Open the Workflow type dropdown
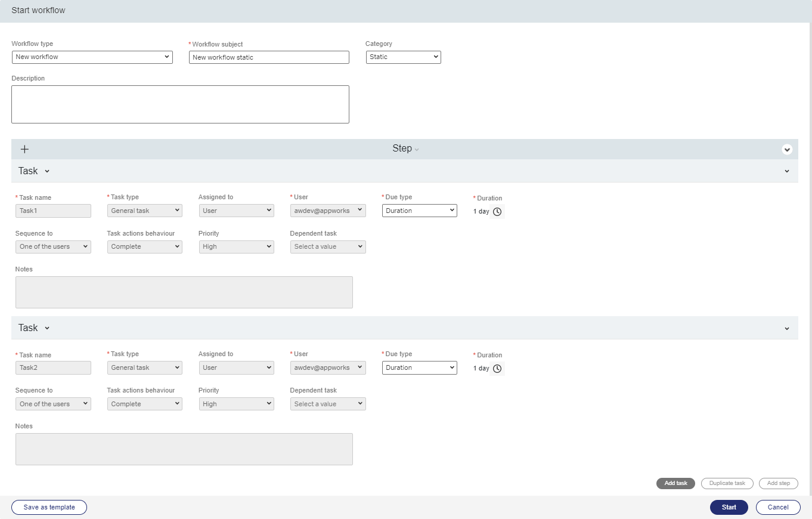 92,57
